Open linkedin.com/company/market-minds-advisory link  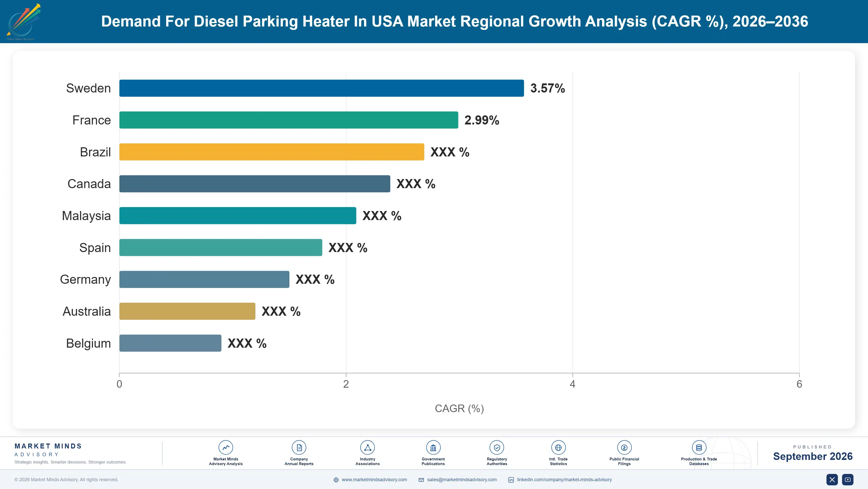pyautogui.click(x=564, y=480)
